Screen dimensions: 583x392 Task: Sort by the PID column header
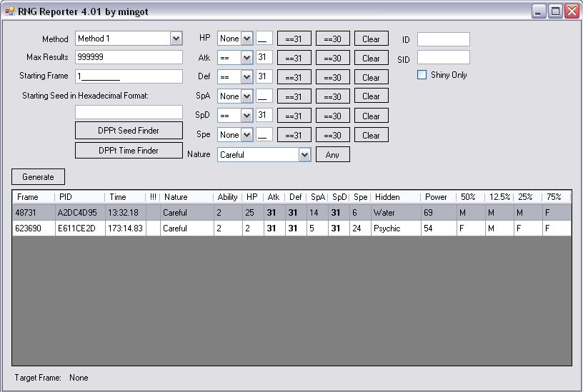coord(80,197)
